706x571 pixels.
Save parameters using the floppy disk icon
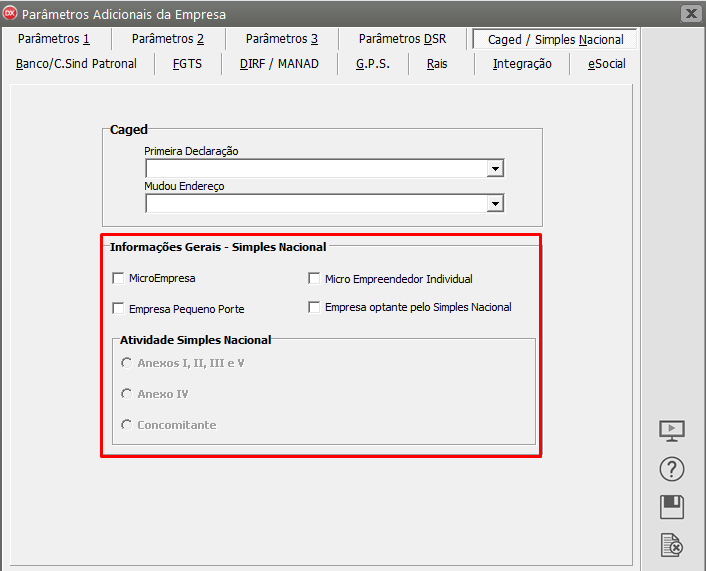tap(672, 507)
